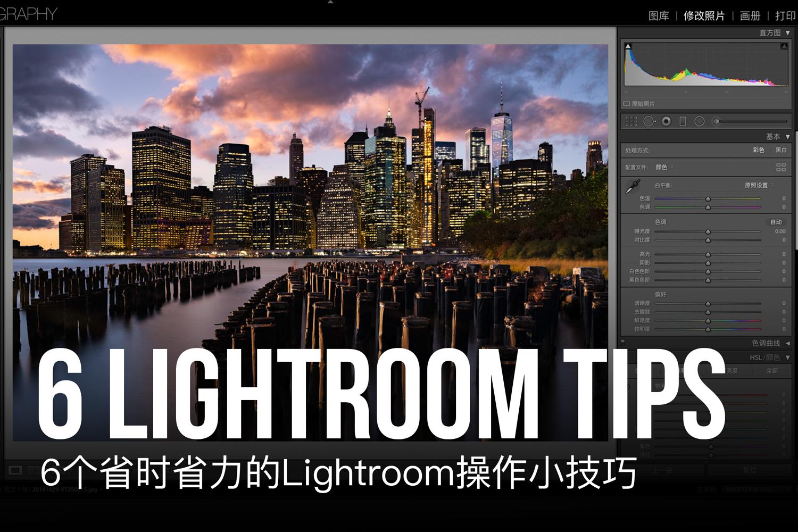Click the 自动 tone button
798x532 pixels.
[776, 222]
